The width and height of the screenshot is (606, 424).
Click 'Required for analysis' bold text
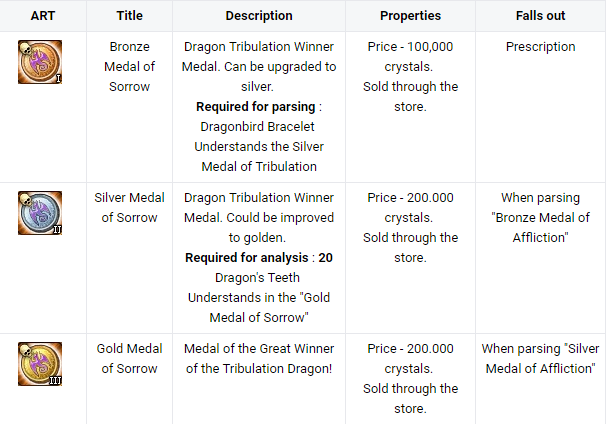pos(247,258)
